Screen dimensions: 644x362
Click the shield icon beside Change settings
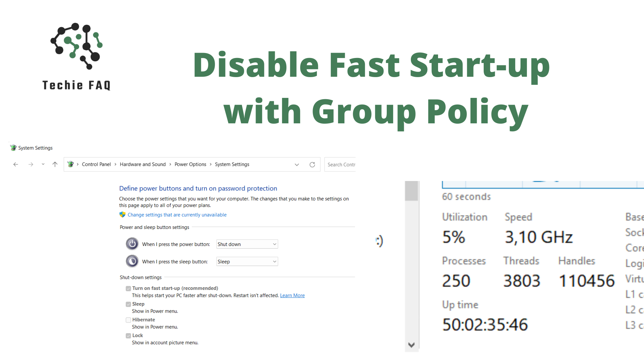[x=122, y=215]
